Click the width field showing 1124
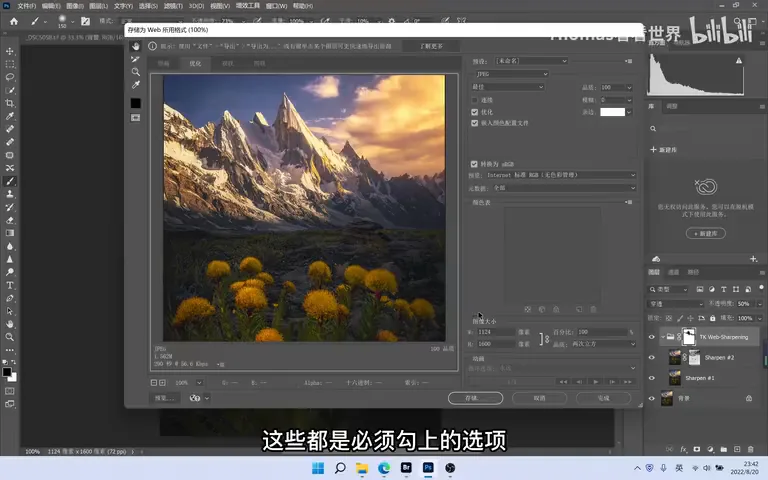This screenshot has height=480, width=768. pyautogui.click(x=495, y=332)
